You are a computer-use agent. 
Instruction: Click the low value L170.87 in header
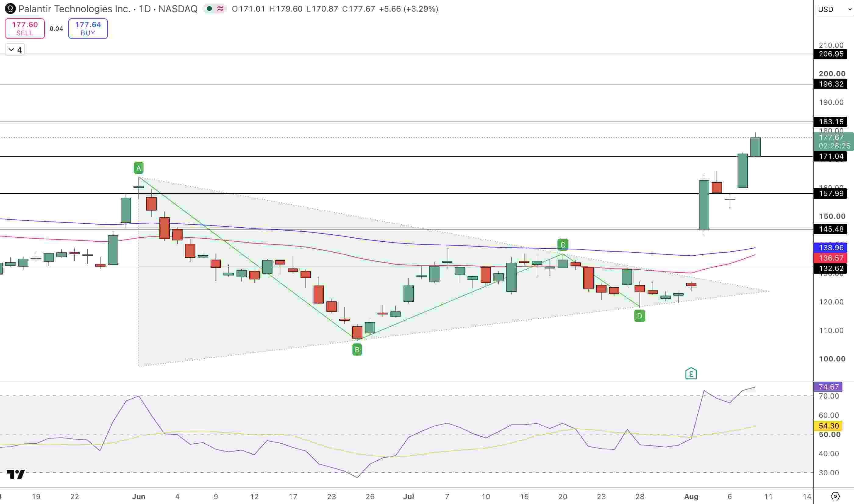coord(322,9)
